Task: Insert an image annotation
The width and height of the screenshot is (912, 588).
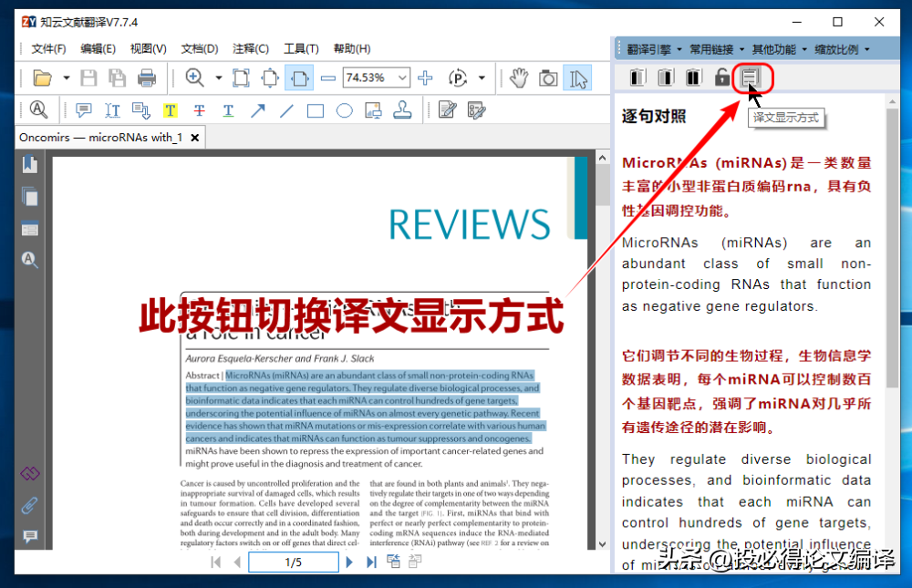Action: point(373,110)
